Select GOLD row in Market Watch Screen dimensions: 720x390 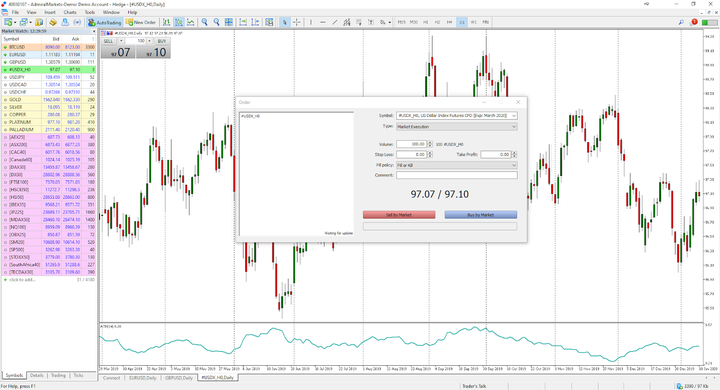(48, 100)
